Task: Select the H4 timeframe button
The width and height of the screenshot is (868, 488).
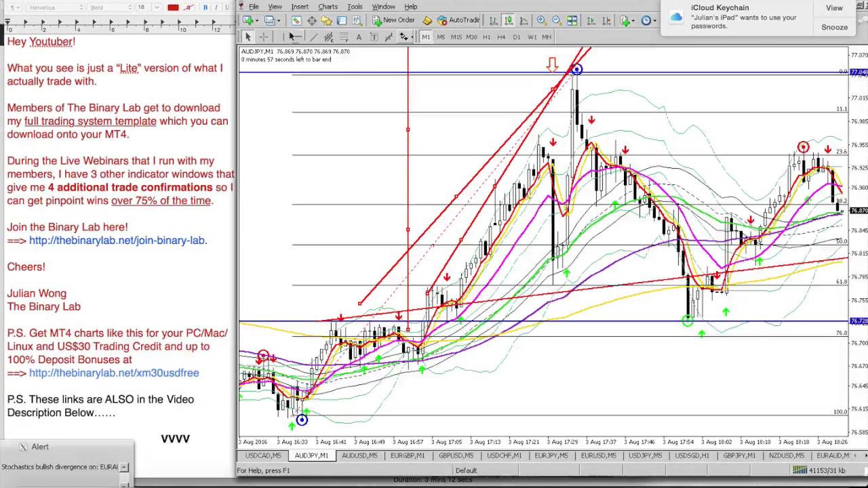Action: coord(501,37)
